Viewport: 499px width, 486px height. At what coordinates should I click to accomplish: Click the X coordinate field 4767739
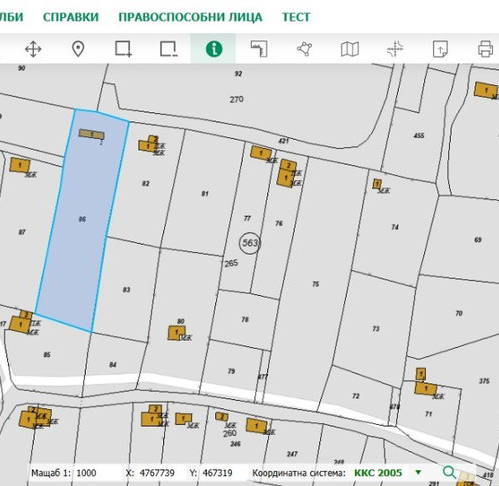(157, 473)
